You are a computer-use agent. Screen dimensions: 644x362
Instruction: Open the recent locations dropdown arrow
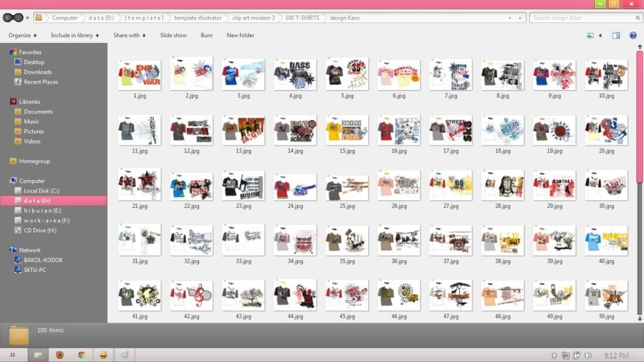(28, 18)
